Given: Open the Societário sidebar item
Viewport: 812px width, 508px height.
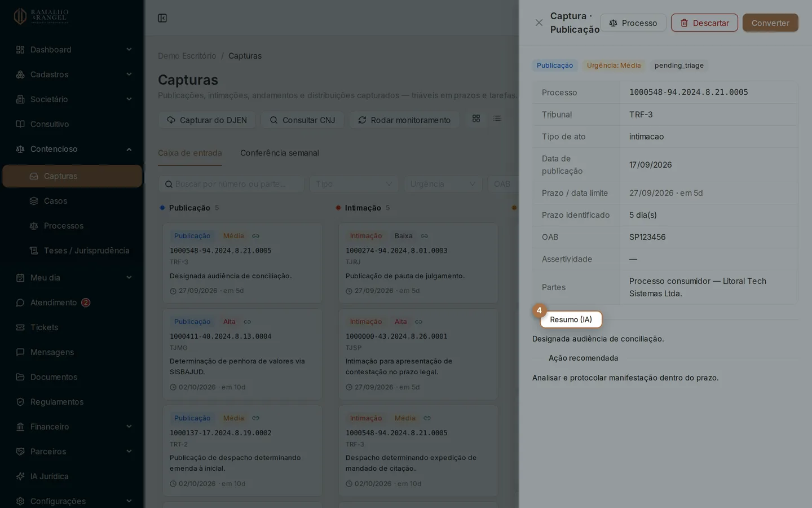Looking at the screenshot, I should coord(72,99).
